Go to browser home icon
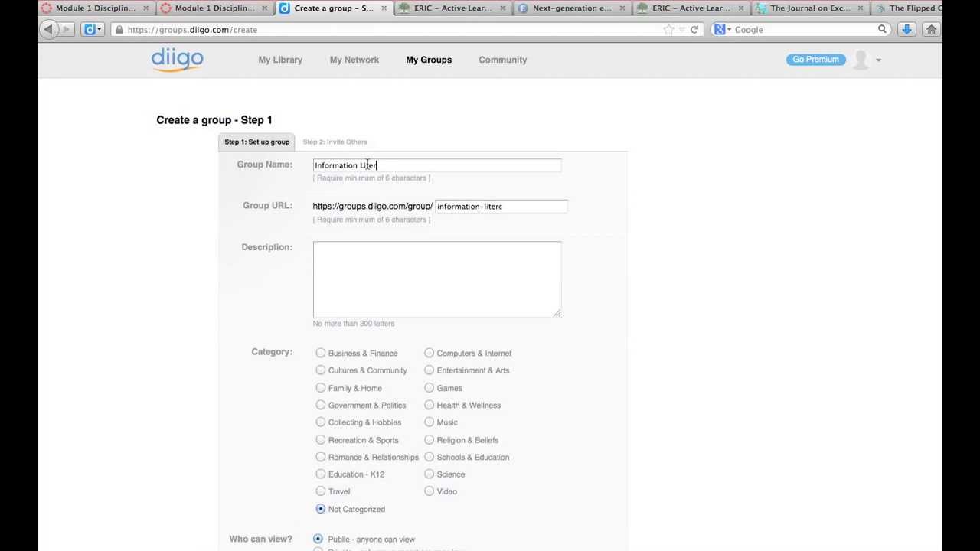This screenshot has height=551, width=980. tap(931, 29)
